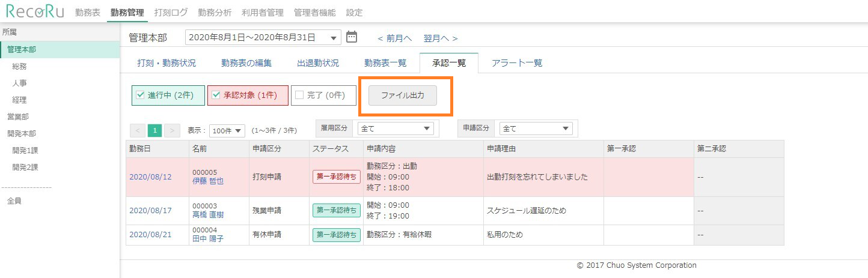Open employee 伊藤 哲也 link
The image size is (868, 278).
[x=208, y=181]
